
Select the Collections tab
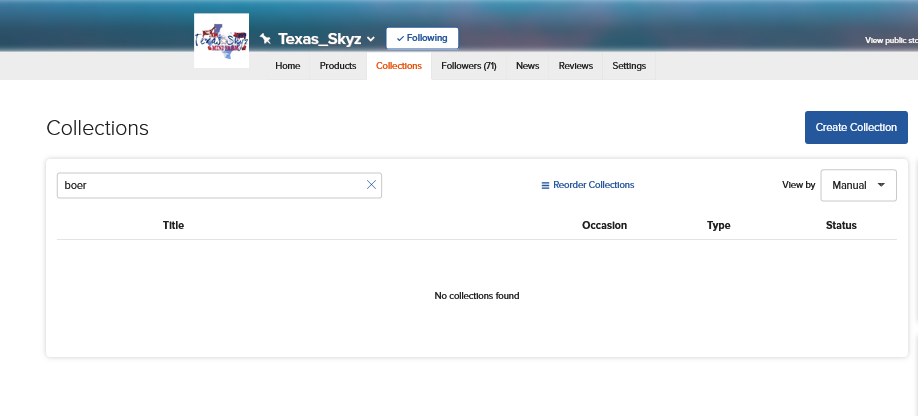click(x=399, y=66)
